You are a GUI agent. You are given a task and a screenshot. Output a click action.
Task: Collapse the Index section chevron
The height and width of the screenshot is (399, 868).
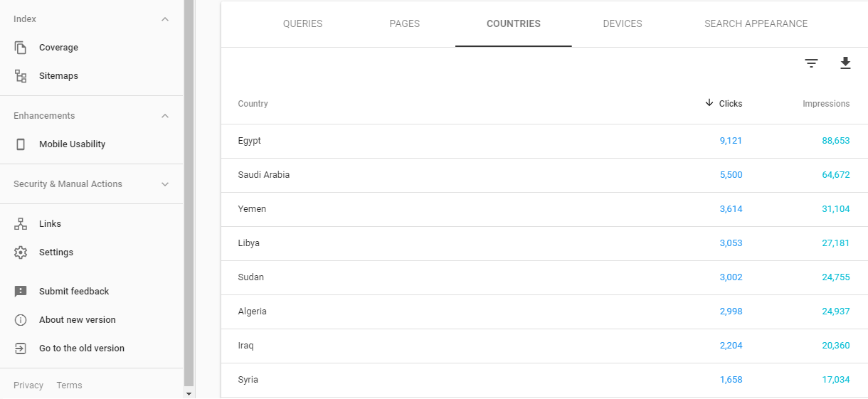(x=165, y=19)
